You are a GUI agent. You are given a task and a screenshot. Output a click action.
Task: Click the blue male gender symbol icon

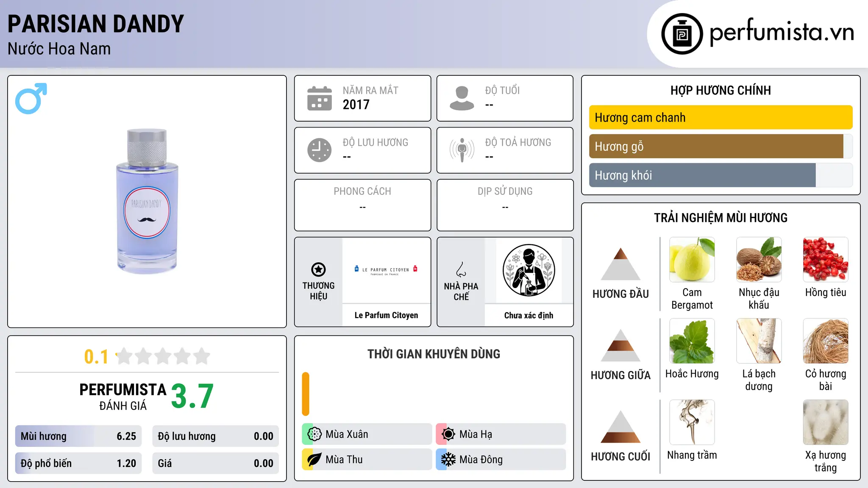point(31,98)
